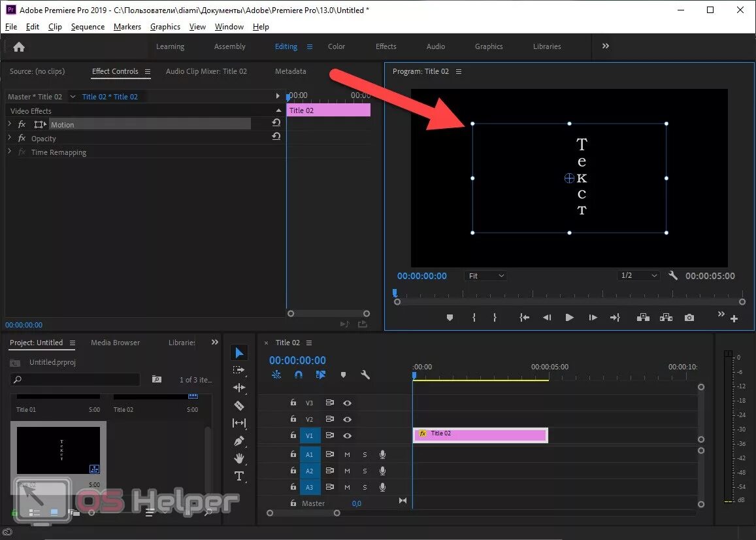Click Go to Out point button
The height and width of the screenshot is (540, 756).
coord(615,318)
